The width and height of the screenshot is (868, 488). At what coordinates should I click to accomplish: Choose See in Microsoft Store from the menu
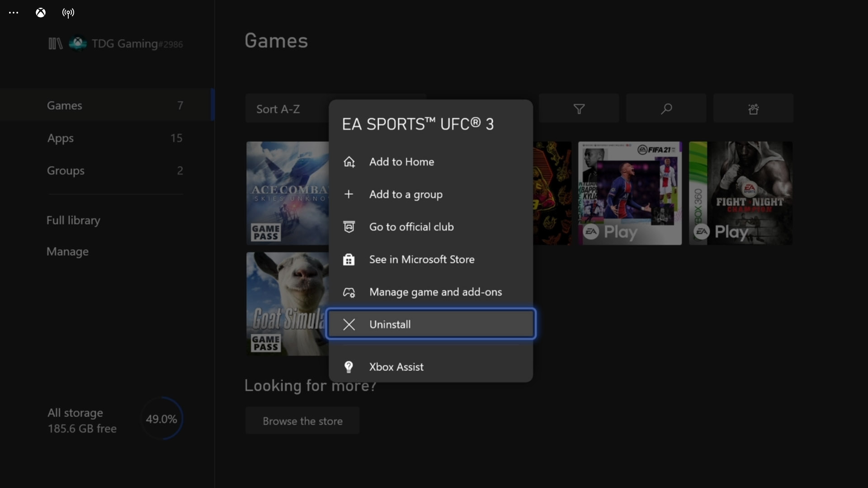pos(422,259)
